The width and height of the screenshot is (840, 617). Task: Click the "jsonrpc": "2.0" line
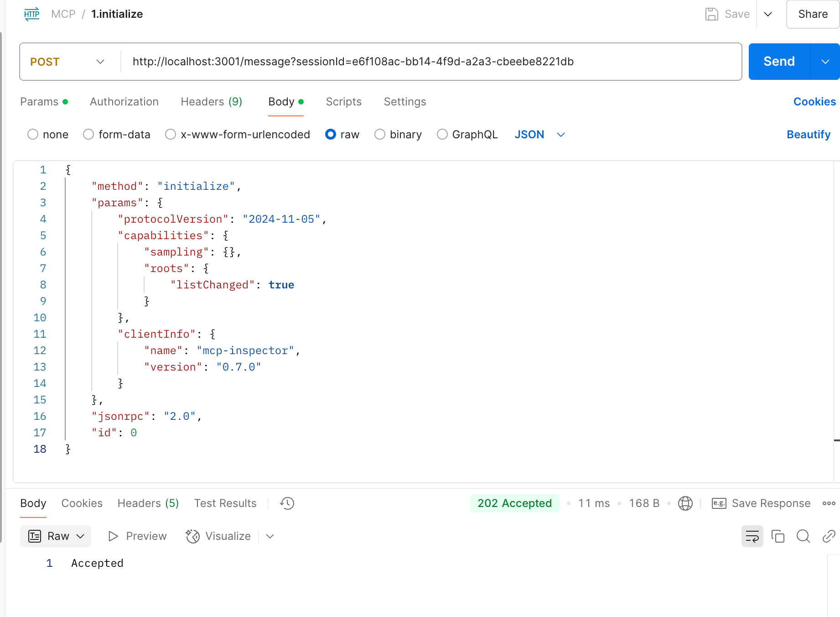coord(146,416)
